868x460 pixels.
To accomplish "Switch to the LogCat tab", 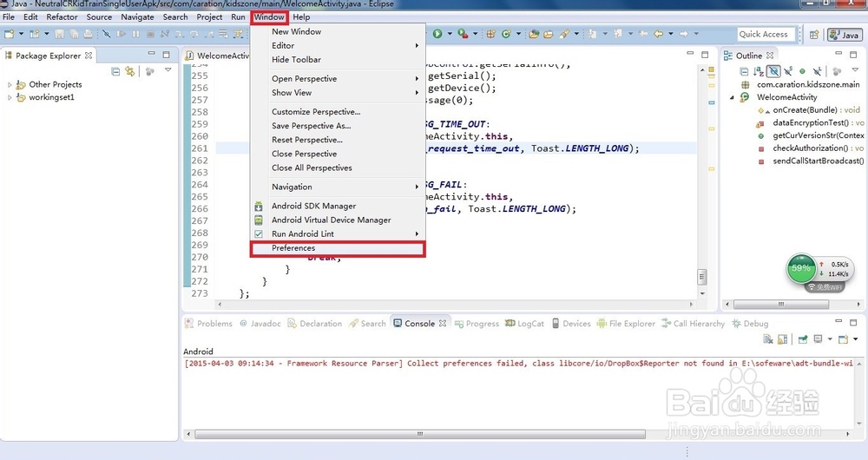I will [525, 323].
